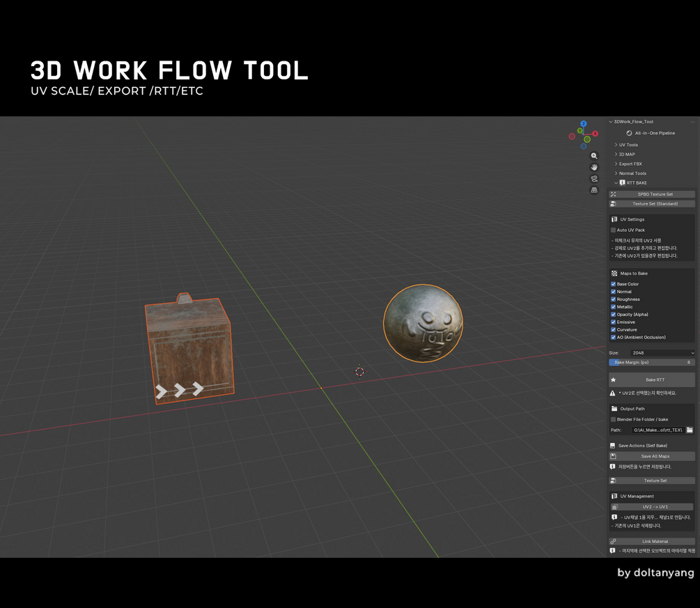Enable Blender File Folder / bake checkbox

coord(613,419)
